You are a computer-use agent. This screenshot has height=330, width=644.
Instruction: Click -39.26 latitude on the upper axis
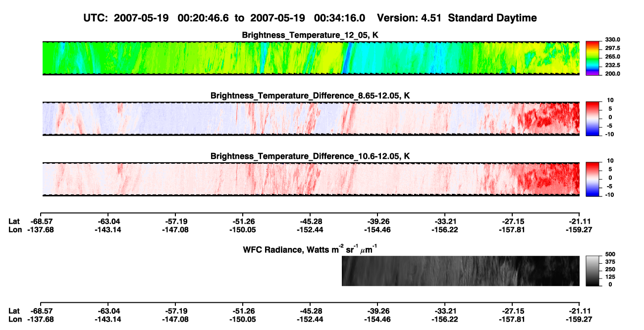coord(377,221)
